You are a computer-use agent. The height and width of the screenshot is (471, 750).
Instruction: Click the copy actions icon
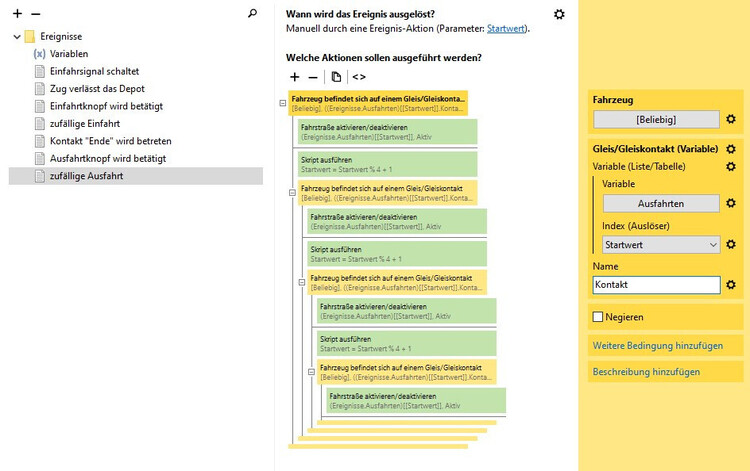(x=336, y=76)
